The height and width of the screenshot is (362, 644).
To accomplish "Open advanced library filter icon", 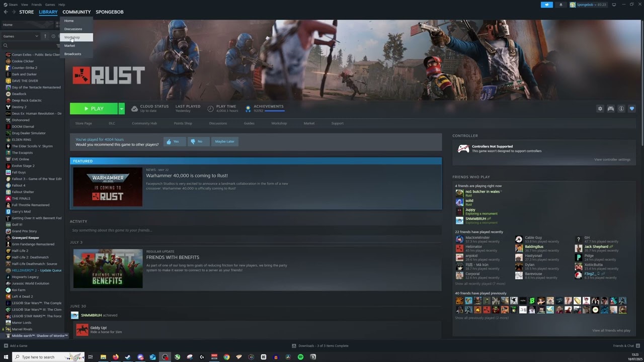I will pyautogui.click(x=58, y=46).
